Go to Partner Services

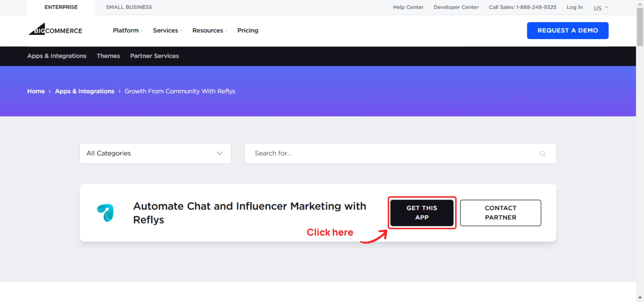click(x=154, y=56)
